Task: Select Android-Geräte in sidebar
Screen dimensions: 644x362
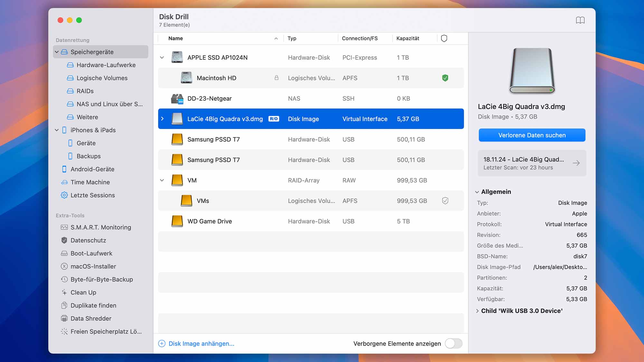Action: click(x=92, y=169)
